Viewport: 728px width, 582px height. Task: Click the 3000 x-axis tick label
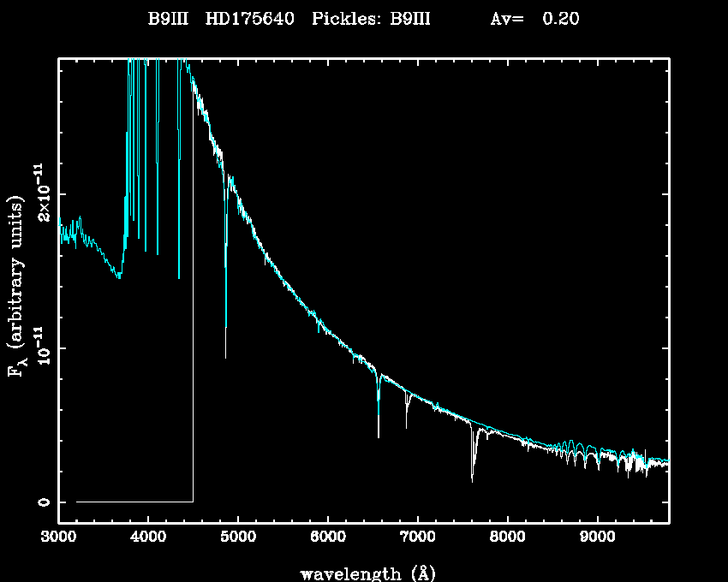point(58,539)
